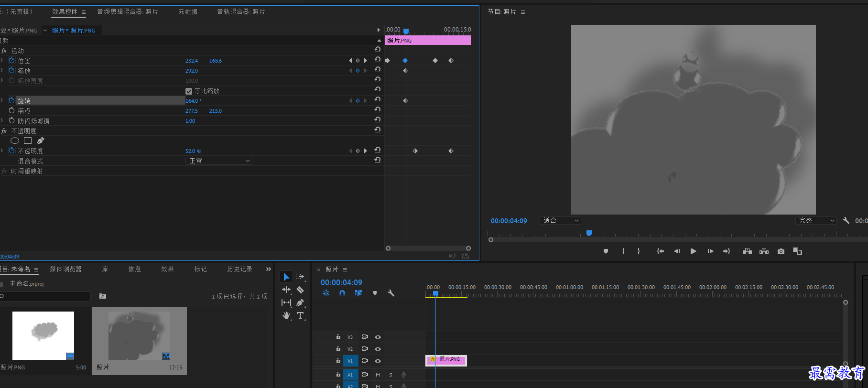The height and width of the screenshot is (388, 868).
Task: Target the V1 video track button
Action: (x=350, y=361)
